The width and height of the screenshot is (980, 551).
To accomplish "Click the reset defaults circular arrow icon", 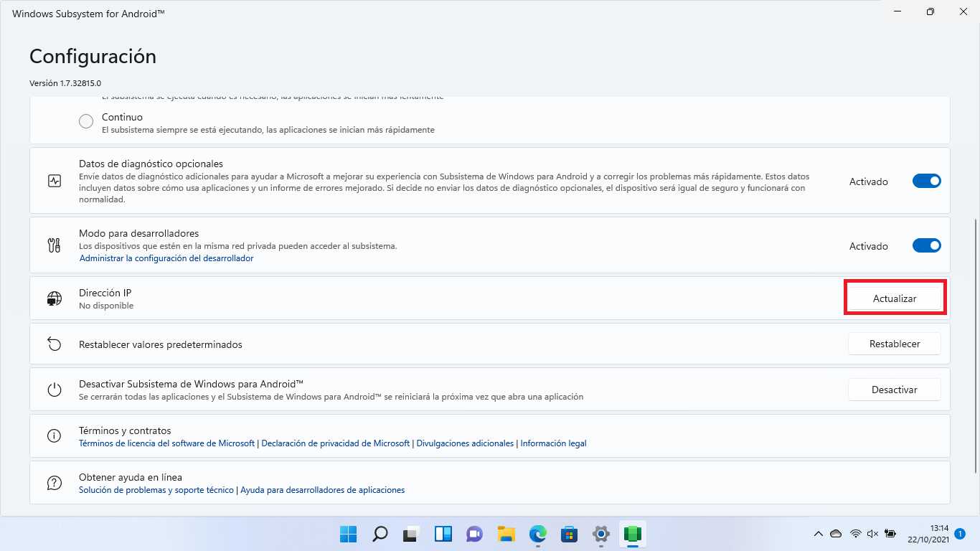I will pyautogui.click(x=55, y=344).
